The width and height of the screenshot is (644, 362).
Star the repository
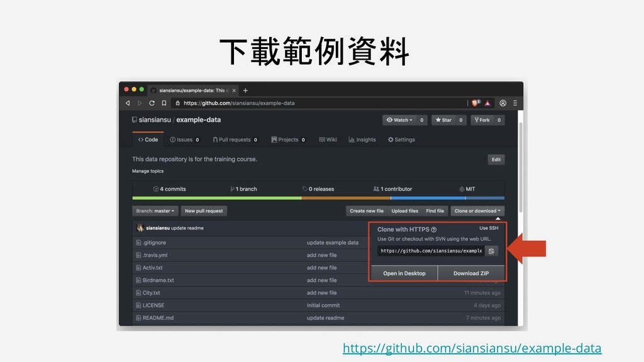(443, 120)
